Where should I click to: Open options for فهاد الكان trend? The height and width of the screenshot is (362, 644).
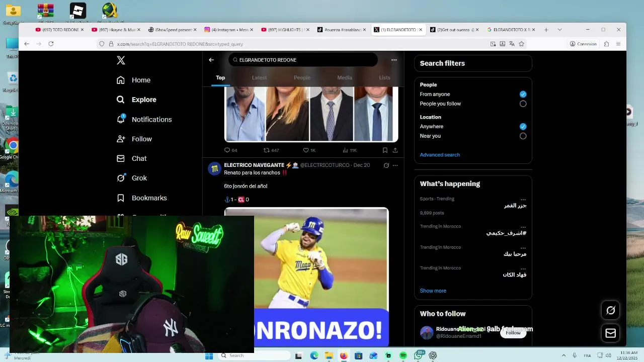(523, 268)
